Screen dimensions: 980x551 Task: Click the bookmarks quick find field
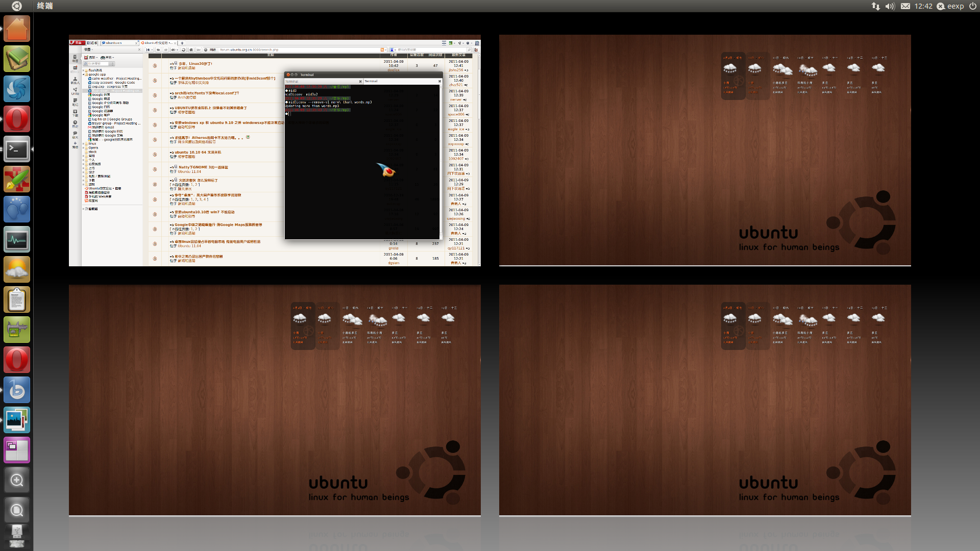(99, 64)
